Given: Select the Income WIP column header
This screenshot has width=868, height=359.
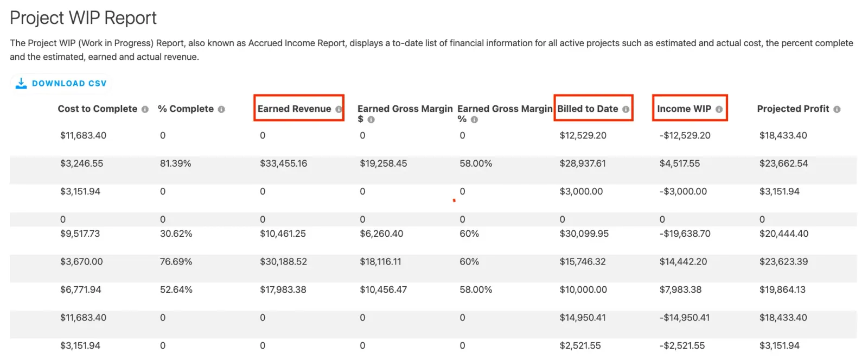Looking at the screenshot, I should [x=684, y=109].
